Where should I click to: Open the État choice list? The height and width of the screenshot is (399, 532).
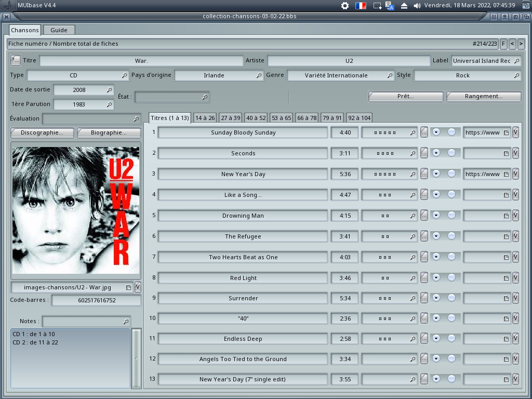pyautogui.click(x=172, y=97)
